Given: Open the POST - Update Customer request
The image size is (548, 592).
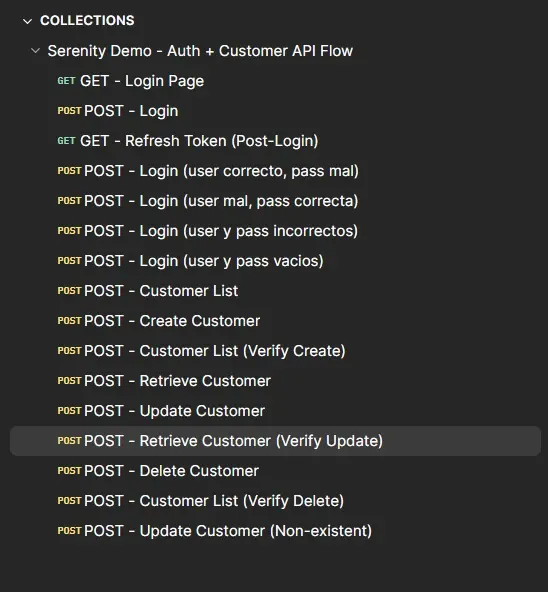Looking at the screenshot, I should [x=174, y=411].
